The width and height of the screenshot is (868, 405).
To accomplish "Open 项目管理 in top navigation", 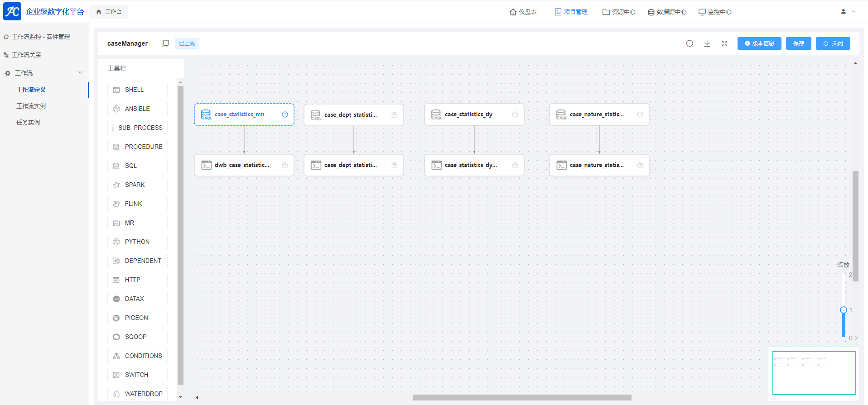I will click(x=571, y=12).
